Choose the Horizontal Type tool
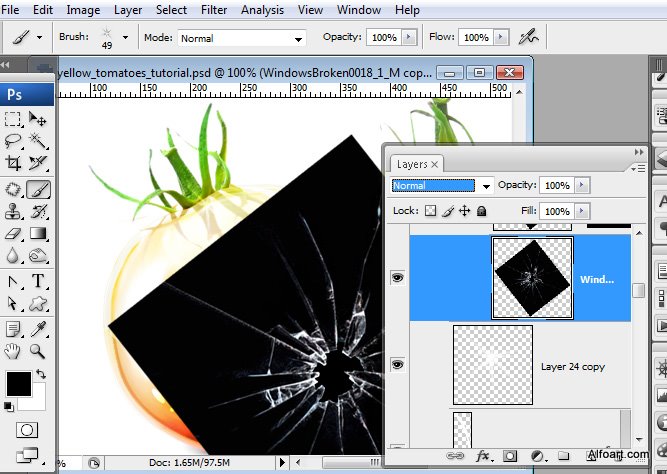667x474 pixels. point(38,281)
